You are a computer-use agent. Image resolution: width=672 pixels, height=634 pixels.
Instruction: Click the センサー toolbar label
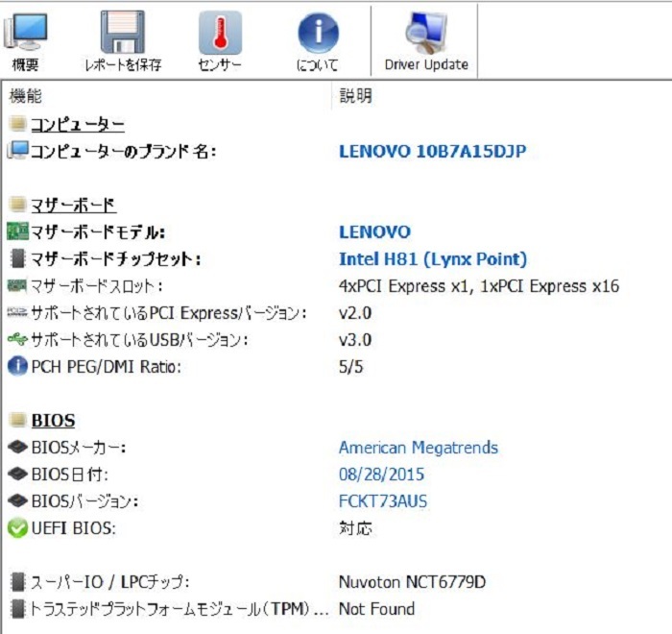pos(220,64)
